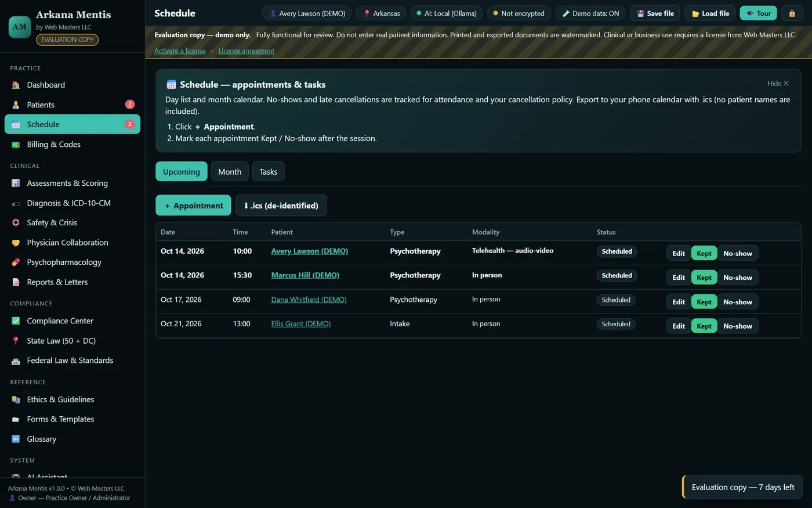Toggle the Demo data: ON pill

pos(590,13)
